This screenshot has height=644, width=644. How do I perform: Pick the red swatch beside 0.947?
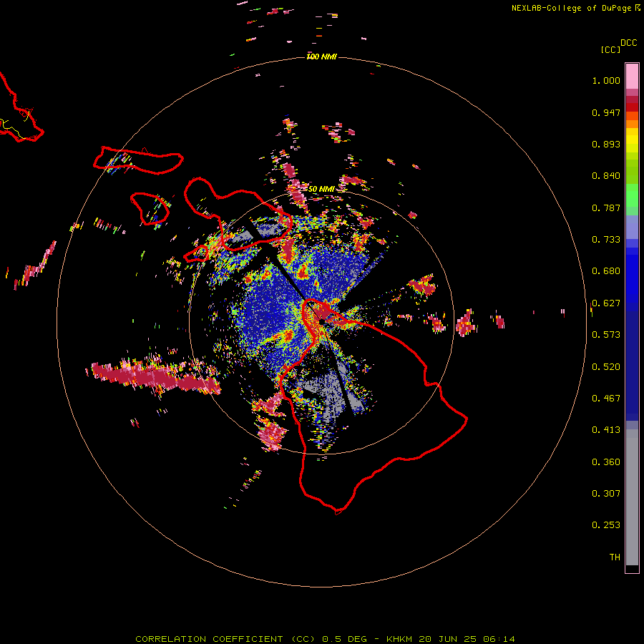632,107
